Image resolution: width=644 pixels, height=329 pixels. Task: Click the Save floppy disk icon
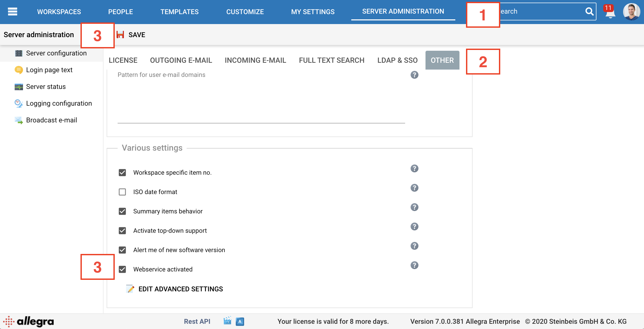[x=120, y=35]
